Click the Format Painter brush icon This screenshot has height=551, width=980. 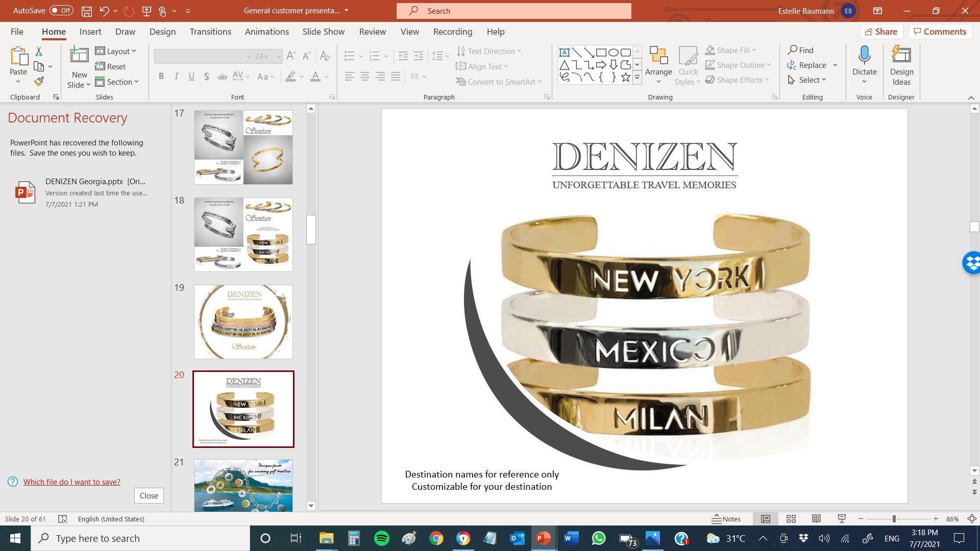pyautogui.click(x=39, y=81)
